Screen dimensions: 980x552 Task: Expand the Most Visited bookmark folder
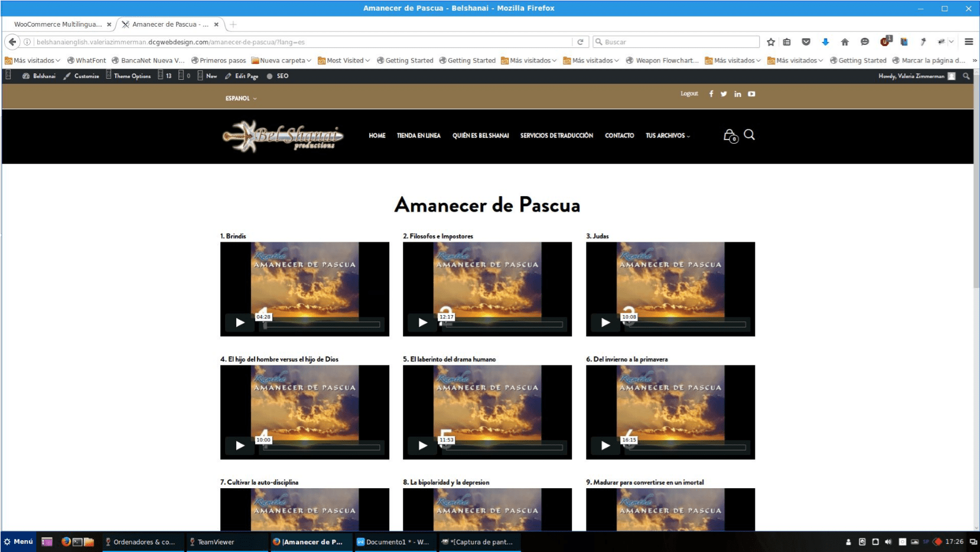pyautogui.click(x=344, y=60)
